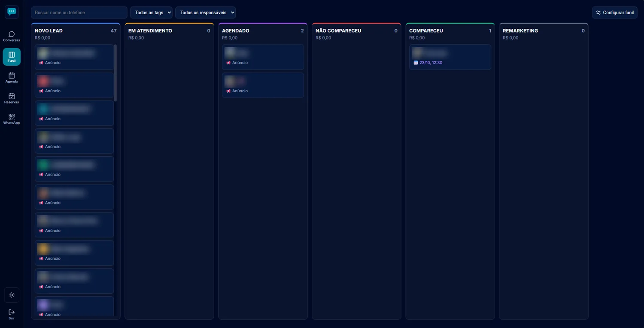Image resolution: width=644 pixels, height=328 pixels.
Task: Click R$ 0,00 under Remarketing
Action: coord(510,38)
